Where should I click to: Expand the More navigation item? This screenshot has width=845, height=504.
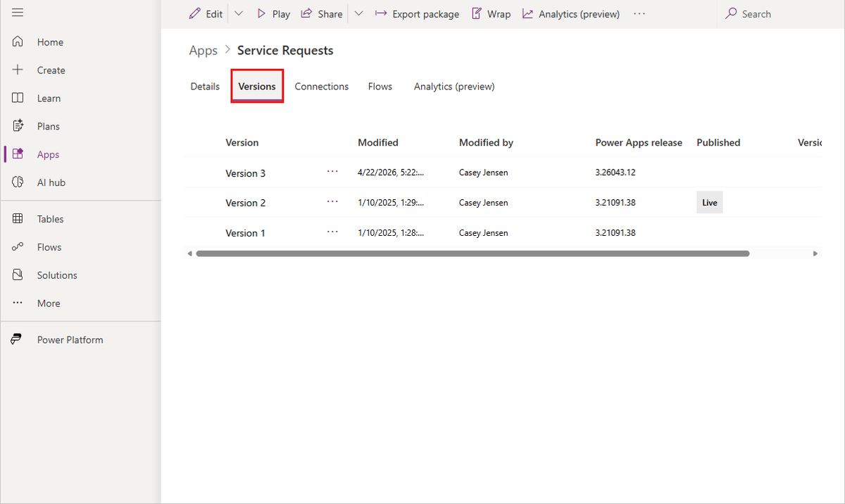pyautogui.click(x=48, y=303)
